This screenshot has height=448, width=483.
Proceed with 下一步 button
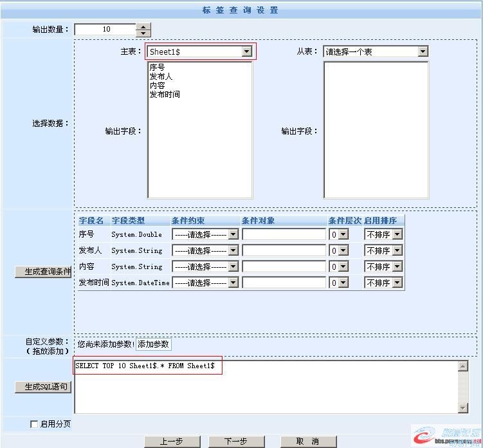pyautogui.click(x=236, y=442)
